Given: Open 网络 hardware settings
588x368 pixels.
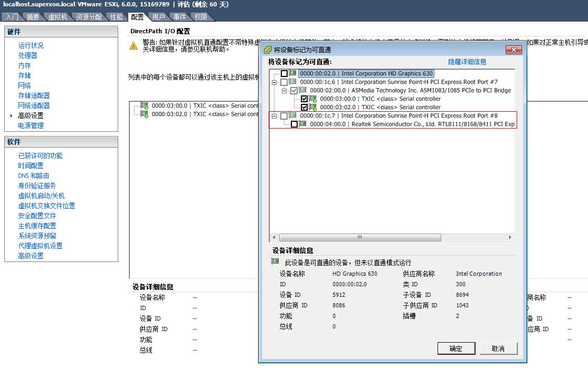Looking at the screenshot, I should pyautogui.click(x=24, y=85).
